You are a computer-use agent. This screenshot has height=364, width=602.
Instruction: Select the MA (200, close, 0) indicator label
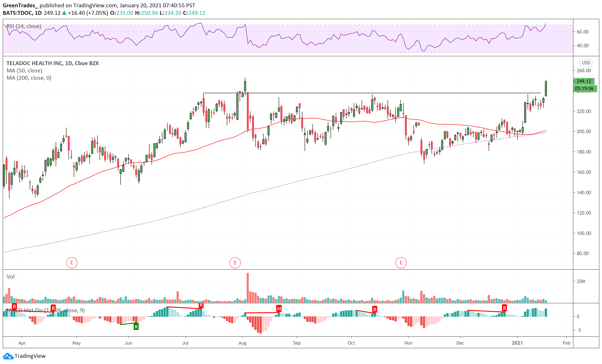click(29, 78)
